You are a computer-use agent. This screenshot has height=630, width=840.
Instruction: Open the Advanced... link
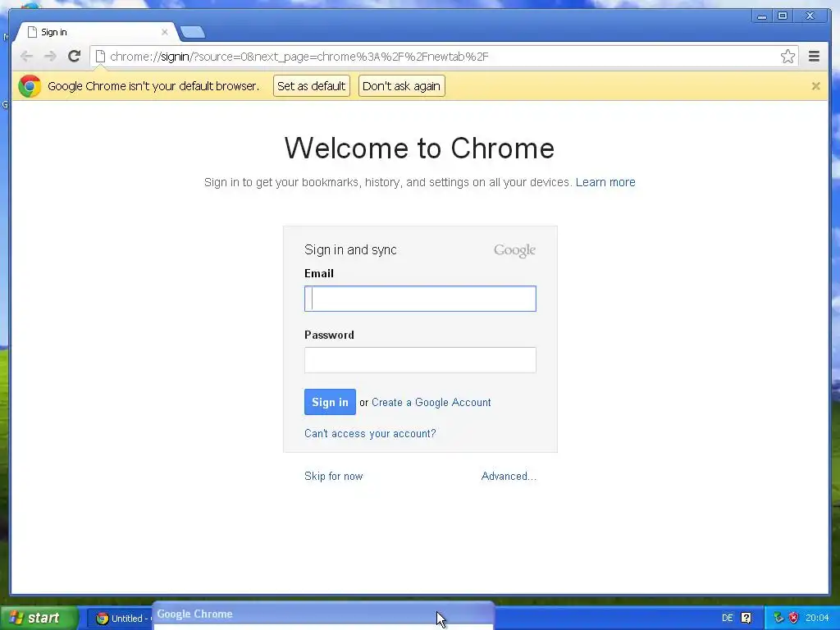click(x=509, y=477)
